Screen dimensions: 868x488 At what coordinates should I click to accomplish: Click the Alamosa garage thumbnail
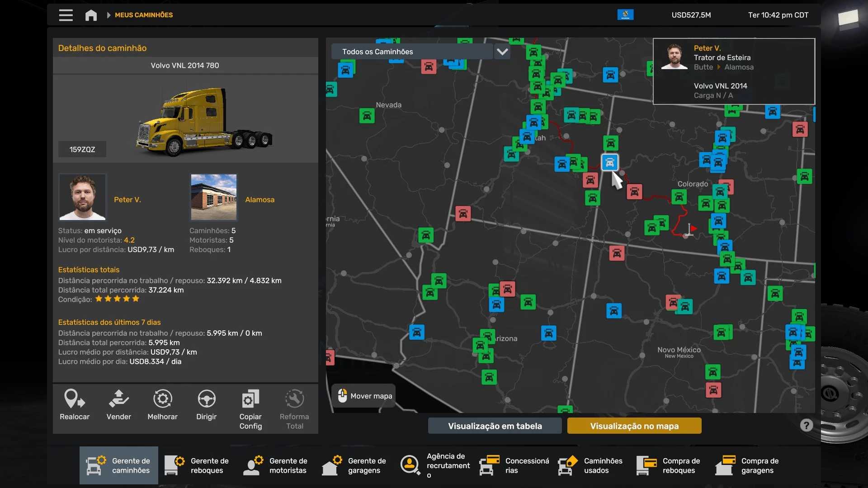pos(213,197)
